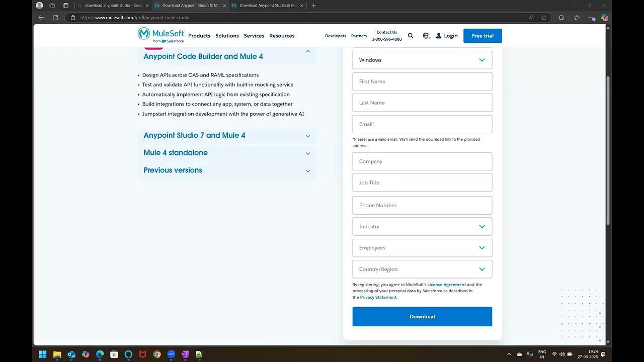644x362 pixels.
Task: Open the Developers link
Action: click(336, 36)
